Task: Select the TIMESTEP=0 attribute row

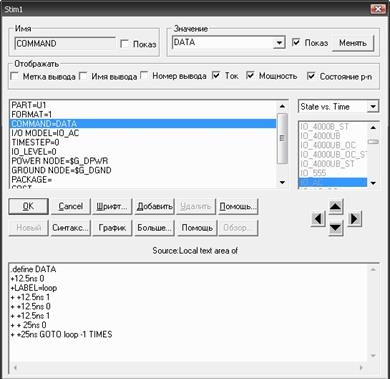Action: (143, 142)
